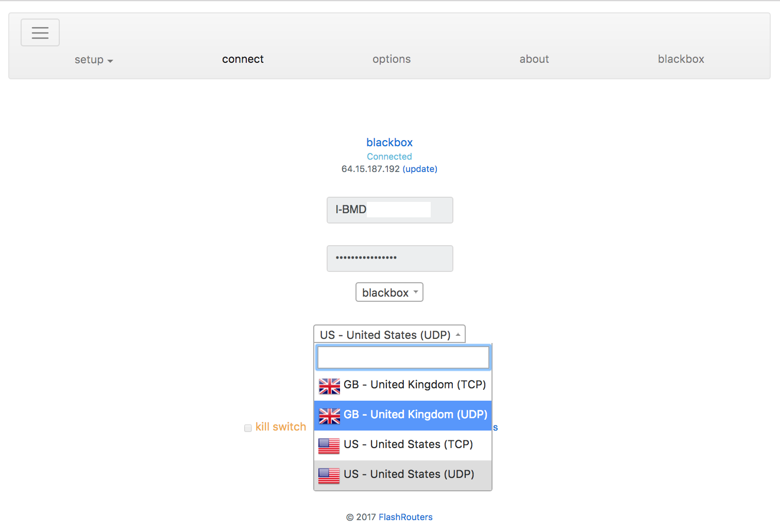Enable the kill switch checkbox
This screenshot has height=532, width=780.
point(248,428)
